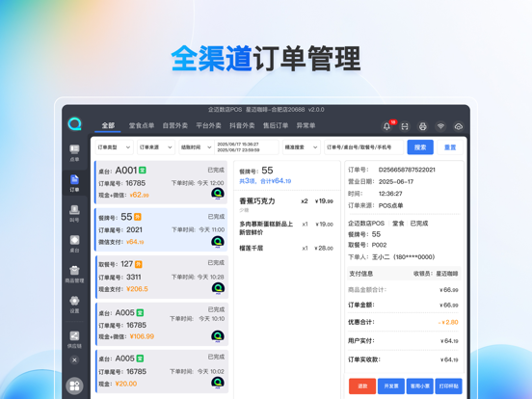Select the 订单 orders sidebar icon
Viewport: 532px width, 399px height.
(x=74, y=183)
